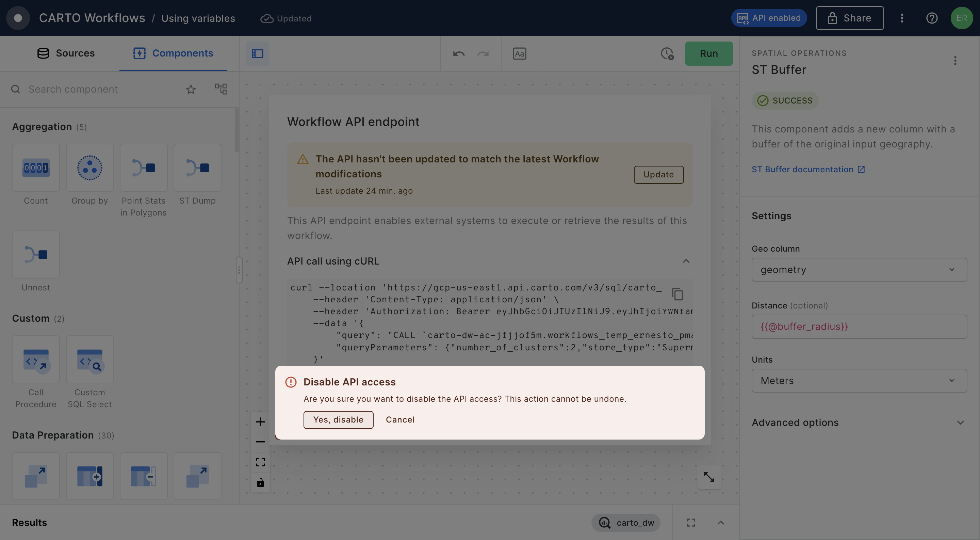Open the Units Meters dropdown
The height and width of the screenshot is (540, 980).
coord(859,381)
